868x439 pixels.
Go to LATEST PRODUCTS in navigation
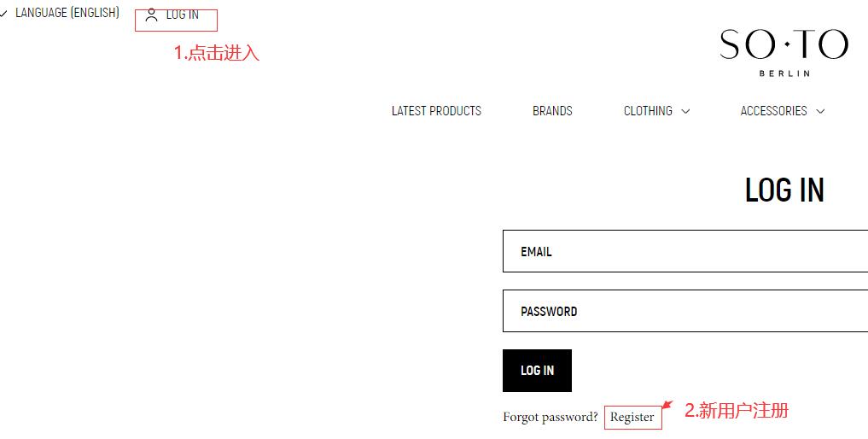coord(436,111)
